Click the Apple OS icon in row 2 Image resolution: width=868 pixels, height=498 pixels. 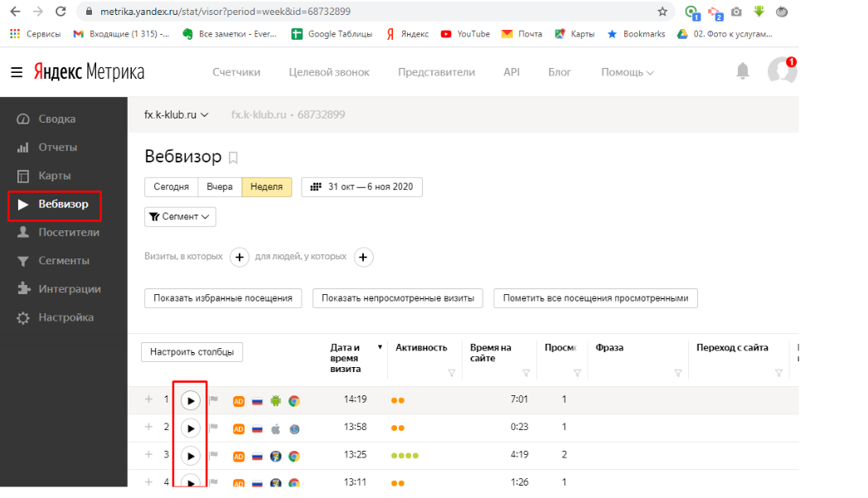pyautogui.click(x=276, y=428)
